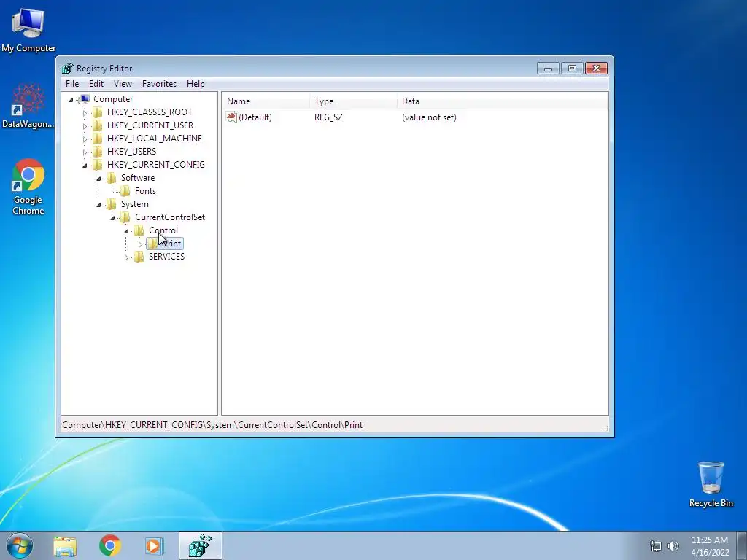The image size is (747, 560).
Task: Click Registry Editor taskbar button
Action: [200, 545]
